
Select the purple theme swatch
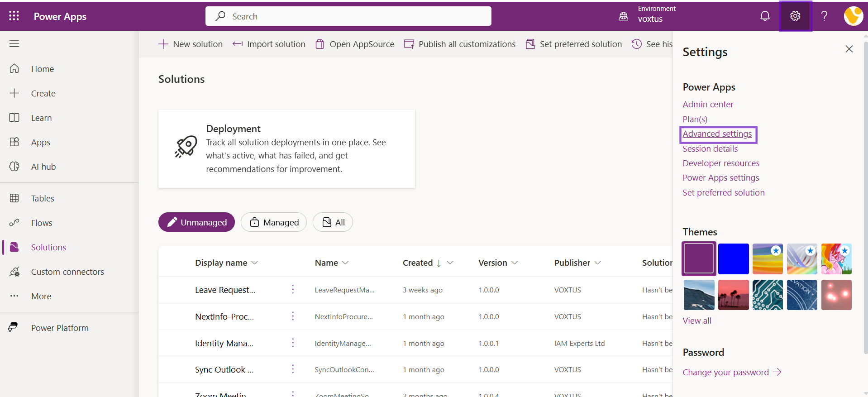click(699, 258)
